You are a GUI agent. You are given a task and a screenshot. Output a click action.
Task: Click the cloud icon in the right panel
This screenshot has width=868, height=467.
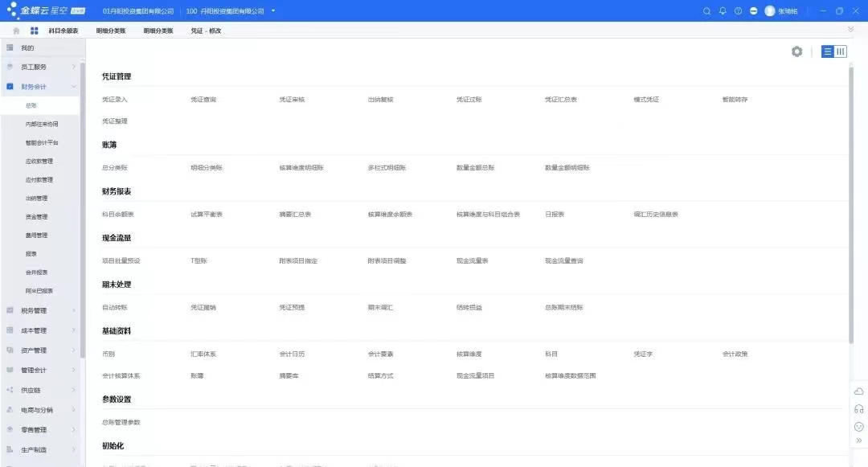point(858,391)
